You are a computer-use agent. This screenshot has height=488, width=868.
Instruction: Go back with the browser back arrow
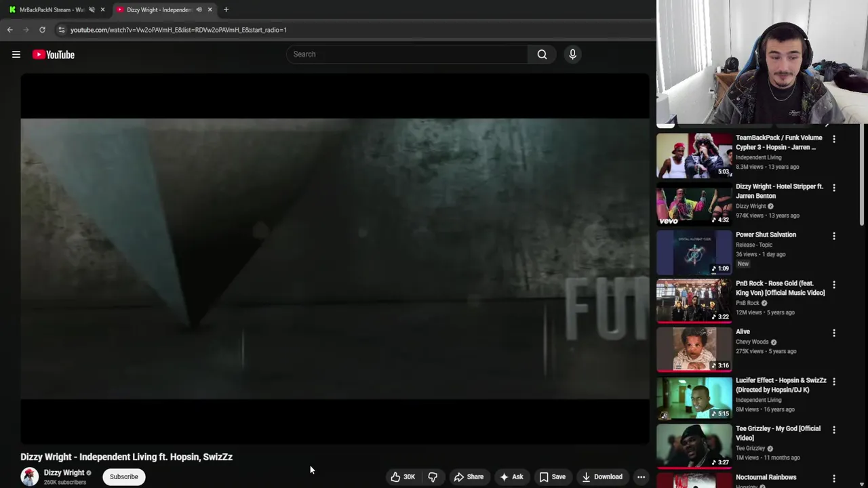coord(9,30)
